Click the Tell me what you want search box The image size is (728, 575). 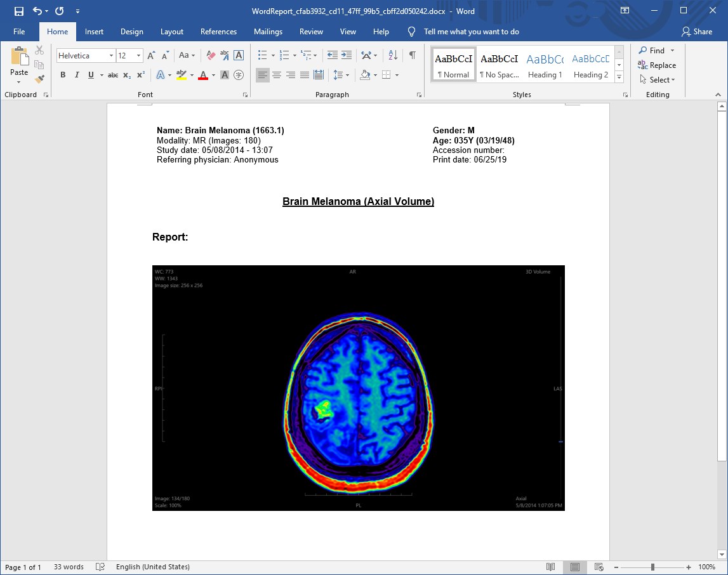(x=471, y=32)
